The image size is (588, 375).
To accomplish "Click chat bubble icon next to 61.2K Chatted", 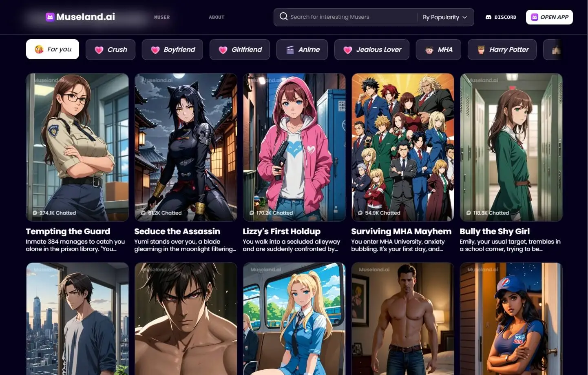I will [x=144, y=213].
